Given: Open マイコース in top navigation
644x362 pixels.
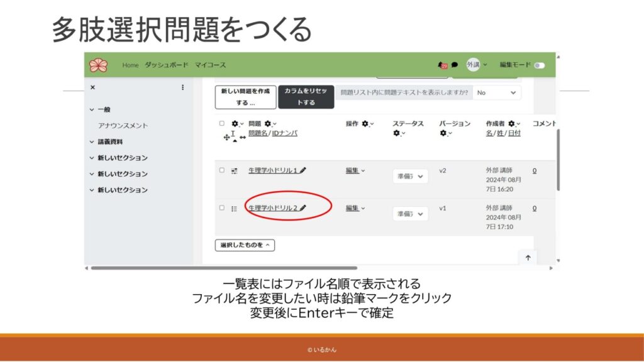Looking at the screenshot, I should click(x=210, y=65).
